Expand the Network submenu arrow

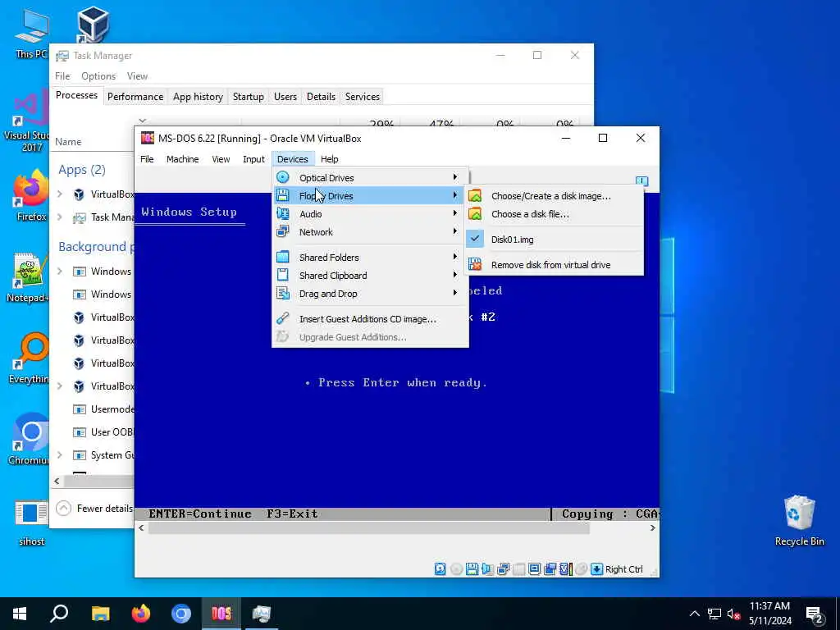pos(454,231)
